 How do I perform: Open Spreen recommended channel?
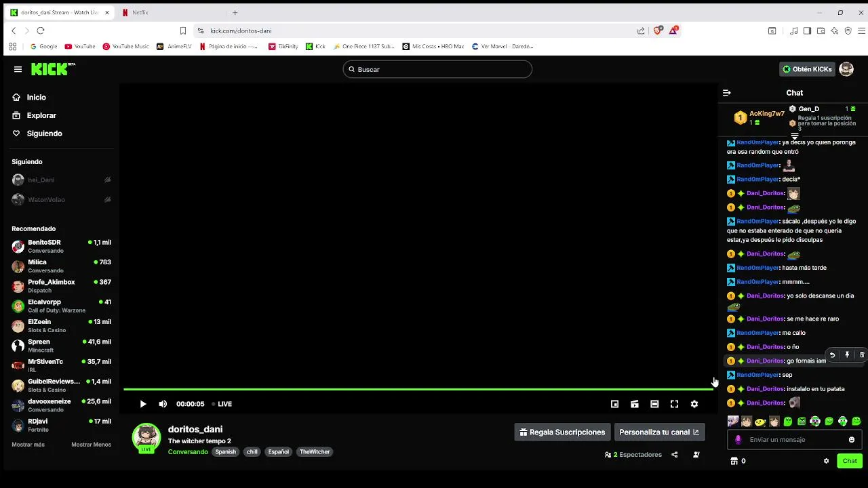click(x=61, y=346)
